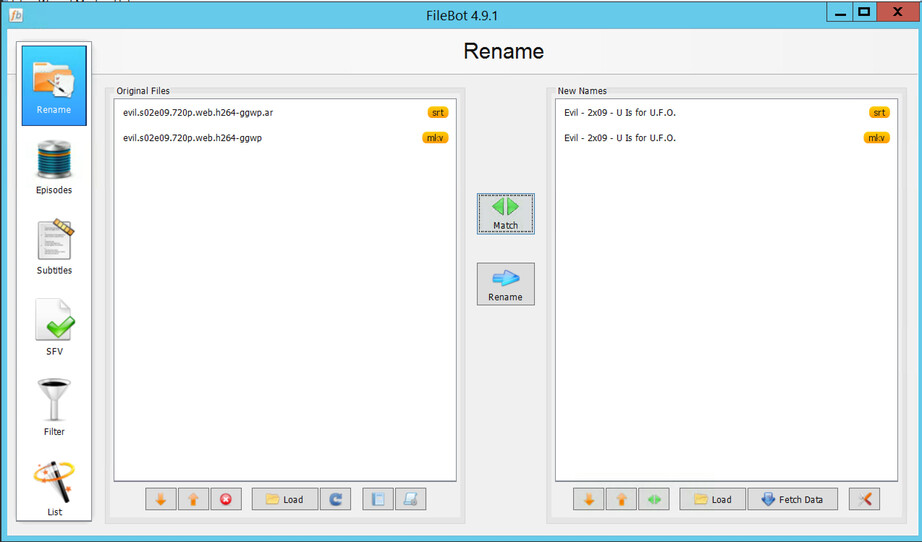Image resolution: width=922 pixels, height=542 pixels.
Task: Load files into Original Files
Action: click(285, 500)
